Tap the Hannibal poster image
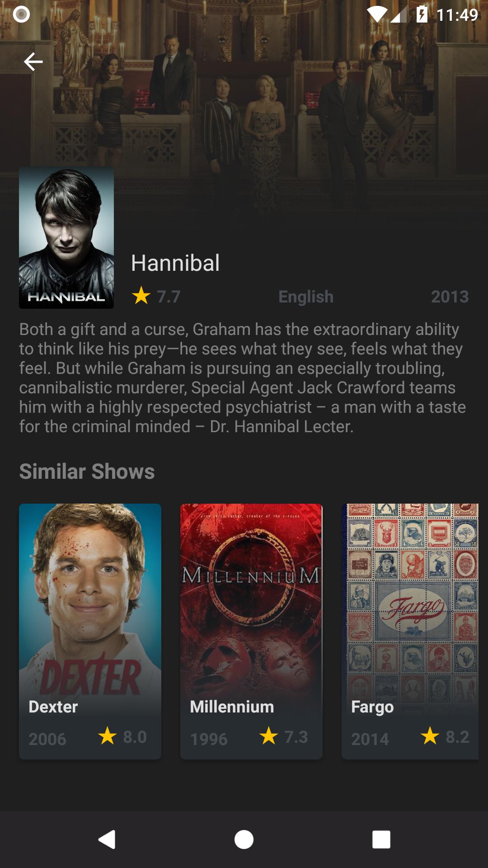Image resolution: width=488 pixels, height=868 pixels. click(x=66, y=237)
